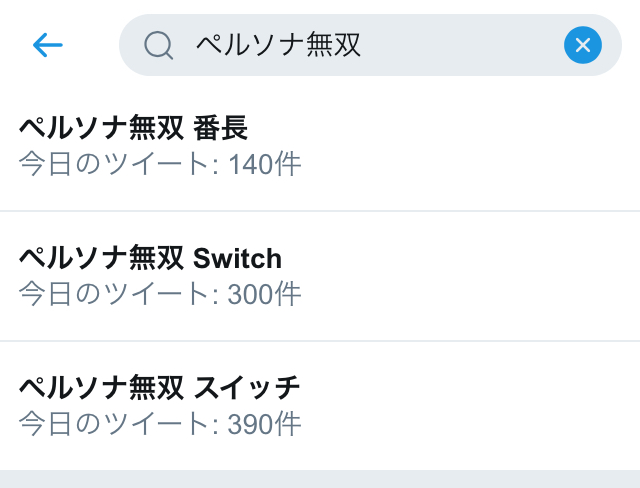Click the gray area below the suggestions

(320, 479)
